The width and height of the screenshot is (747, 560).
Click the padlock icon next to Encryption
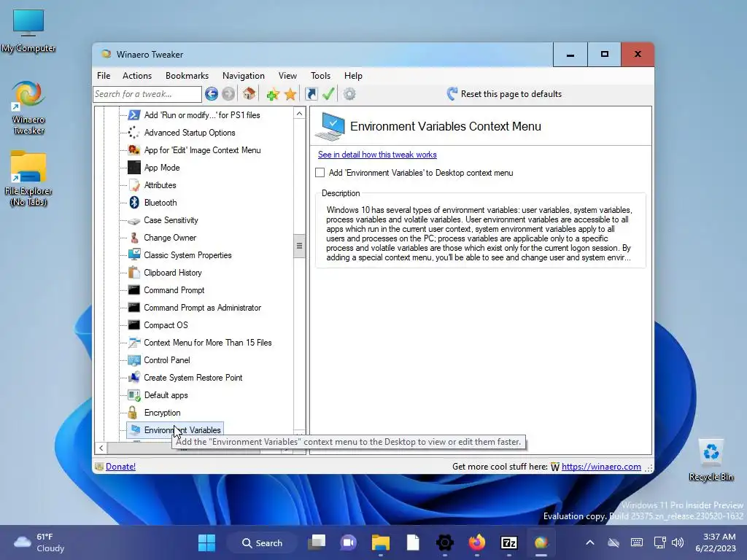click(133, 413)
